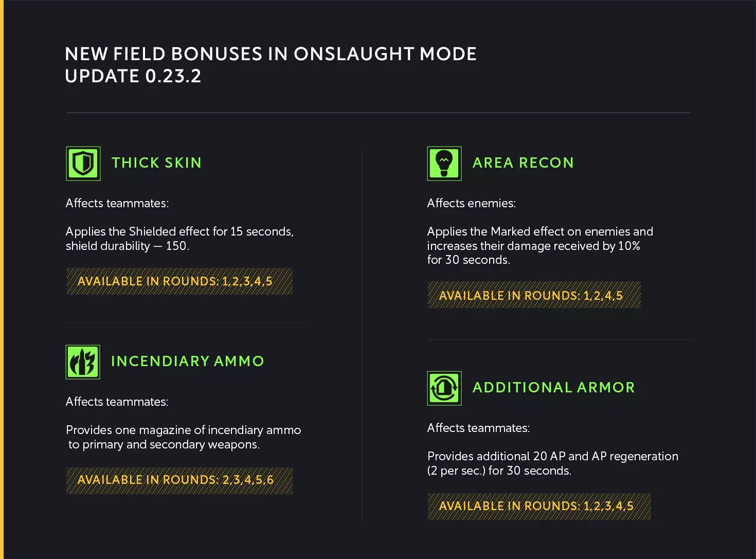
Task: Click the Incendiary Ammo flame bullet icon
Action: pyautogui.click(x=83, y=362)
